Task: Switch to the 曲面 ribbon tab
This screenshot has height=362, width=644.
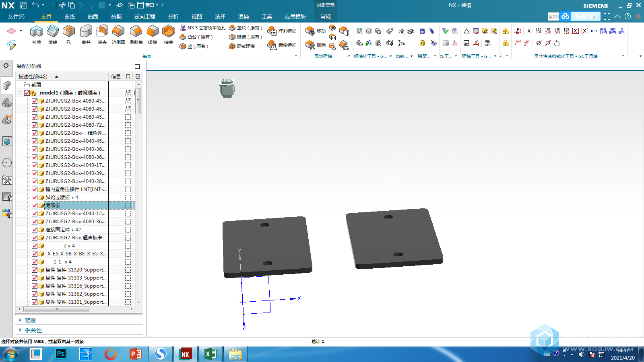Action: 93,16
